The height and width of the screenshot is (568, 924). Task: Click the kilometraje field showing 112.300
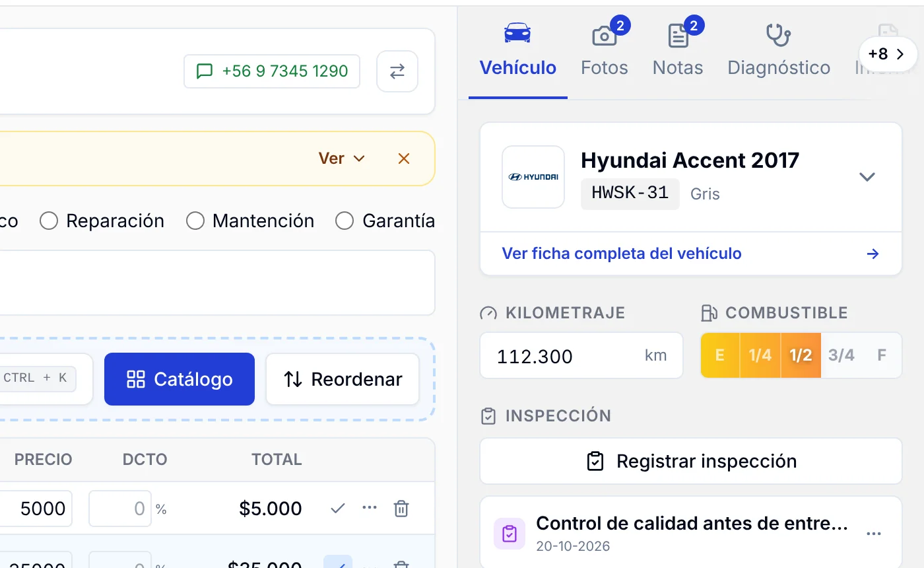581,355
